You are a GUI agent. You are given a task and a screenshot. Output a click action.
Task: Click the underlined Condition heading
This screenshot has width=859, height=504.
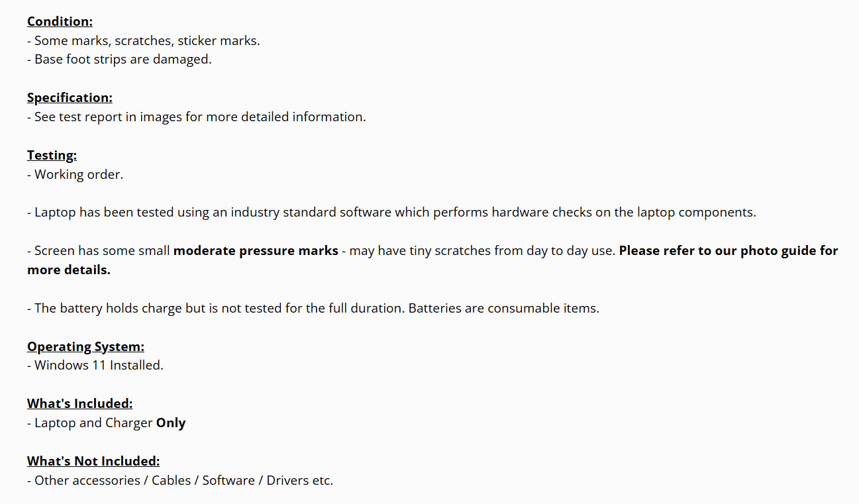(60, 21)
